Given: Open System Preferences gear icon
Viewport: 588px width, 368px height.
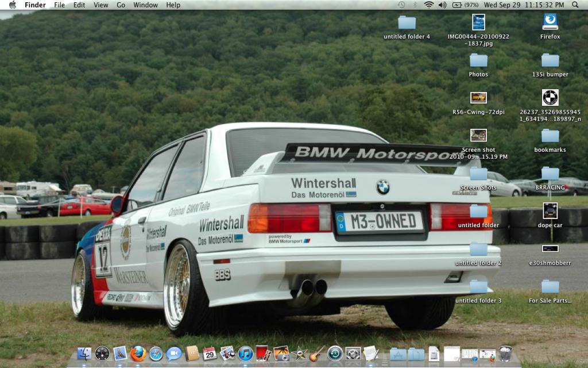Looking at the screenshot, I should pyautogui.click(x=353, y=354).
